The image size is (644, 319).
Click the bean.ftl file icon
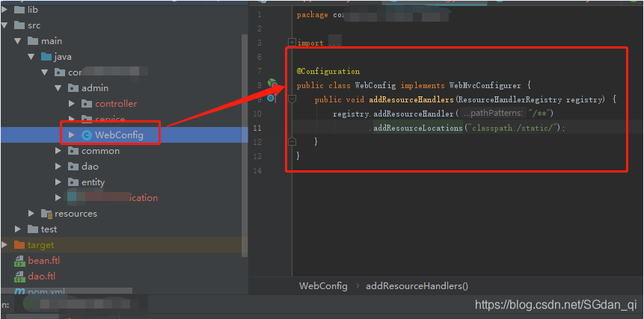(19, 261)
